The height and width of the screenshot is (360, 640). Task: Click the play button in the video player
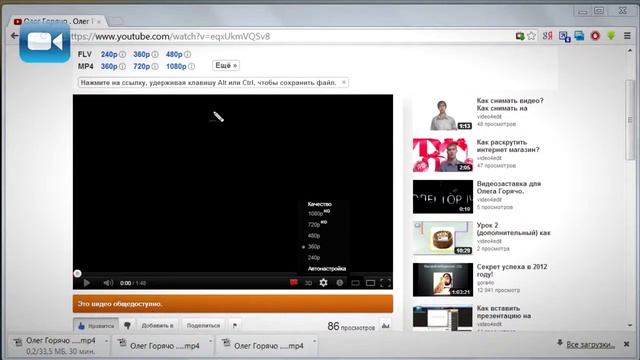[87, 283]
